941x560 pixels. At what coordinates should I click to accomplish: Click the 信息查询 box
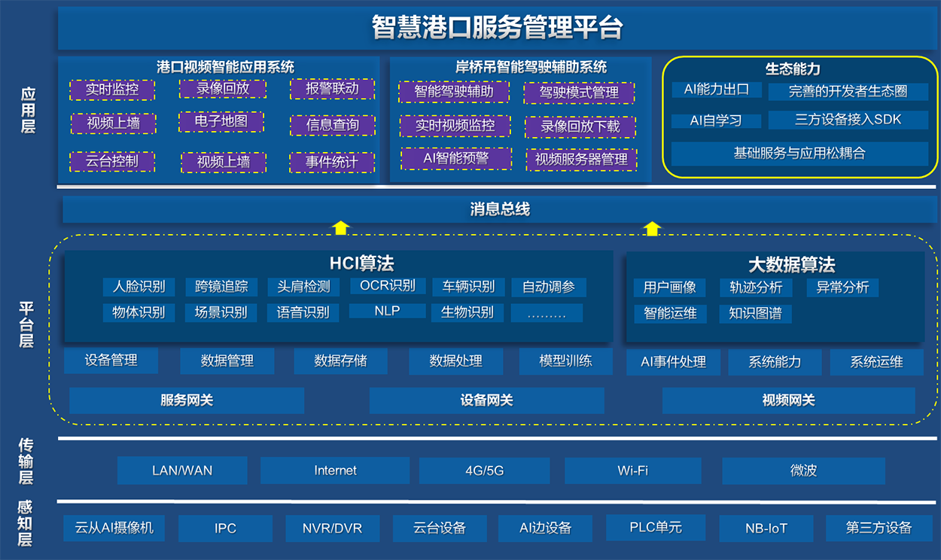click(332, 125)
